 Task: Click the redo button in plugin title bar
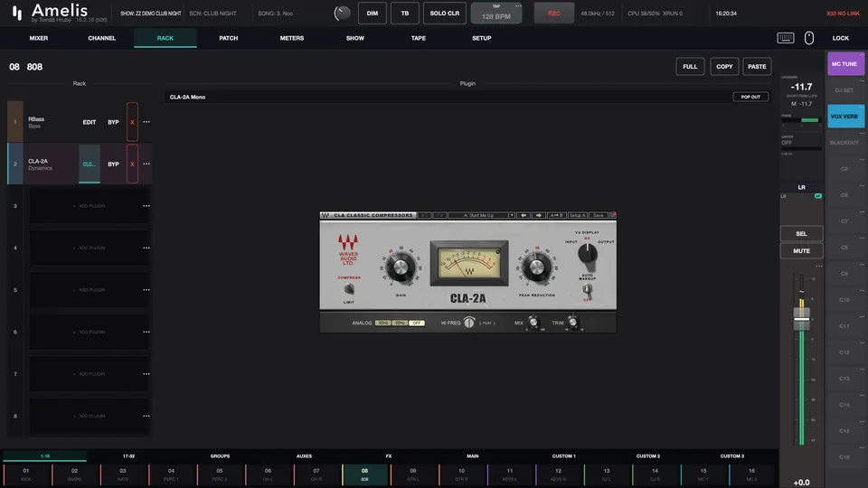click(x=440, y=215)
